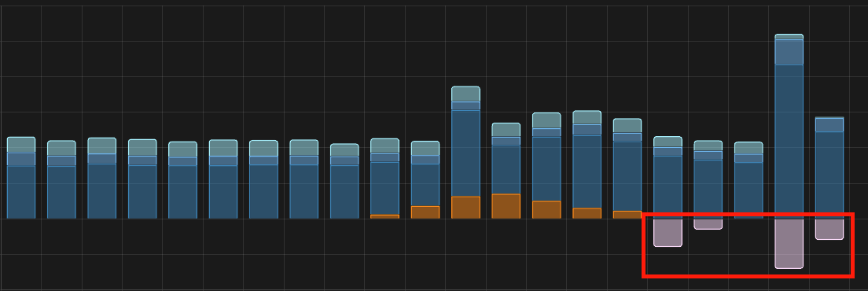
Task: Select the teal cap atop the tallest bar
Action: click(789, 37)
